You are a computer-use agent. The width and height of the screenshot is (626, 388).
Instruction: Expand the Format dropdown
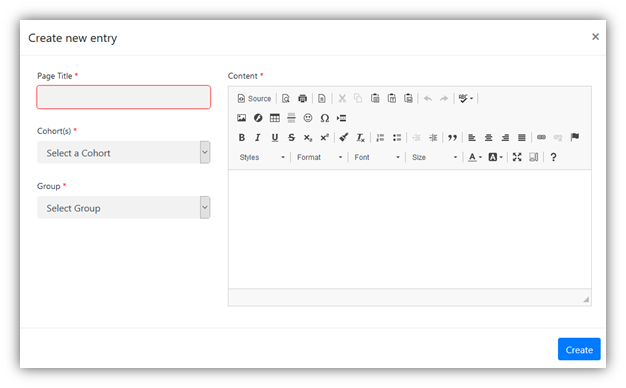tap(319, 157)
